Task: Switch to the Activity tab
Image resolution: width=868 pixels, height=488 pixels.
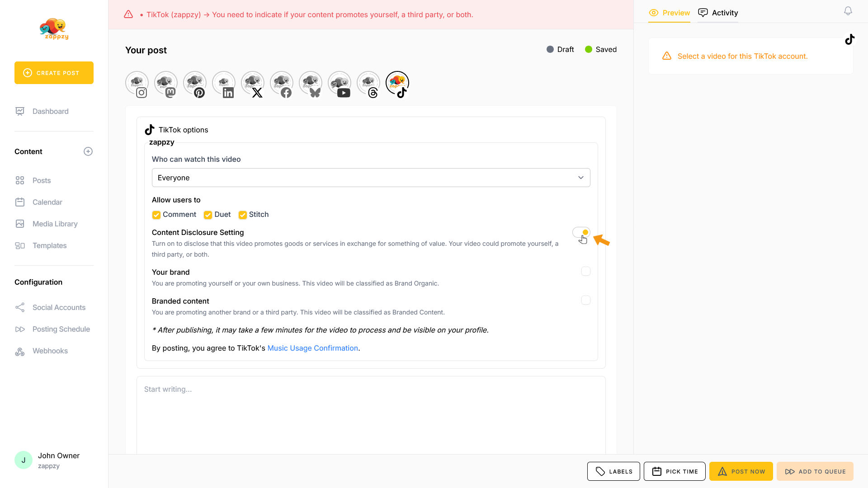Action: point(718,13)
